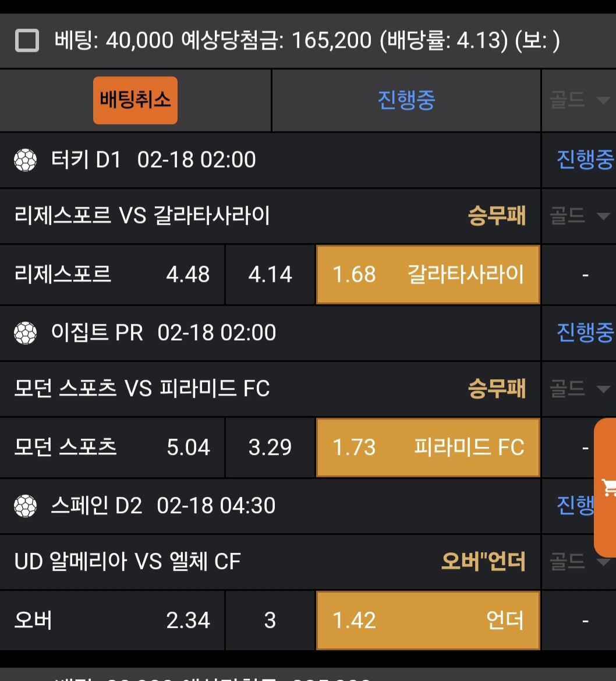
Task: Click the soccer ball icon beside 스페인 D2
Action: pos(25,506)
